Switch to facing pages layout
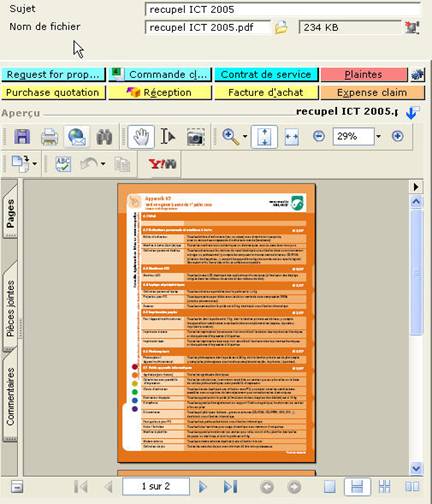Screen dimensions: 432x504 point(412,487)
